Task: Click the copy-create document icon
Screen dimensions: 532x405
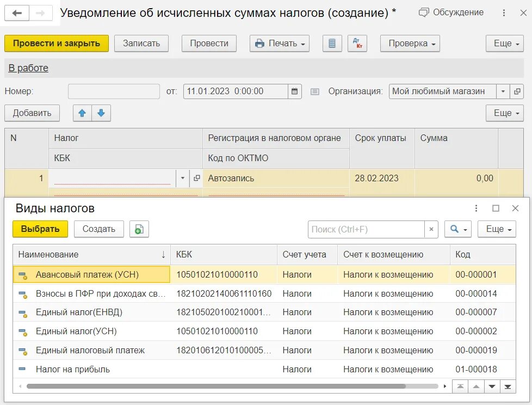Action: click(x=139, y=229)
